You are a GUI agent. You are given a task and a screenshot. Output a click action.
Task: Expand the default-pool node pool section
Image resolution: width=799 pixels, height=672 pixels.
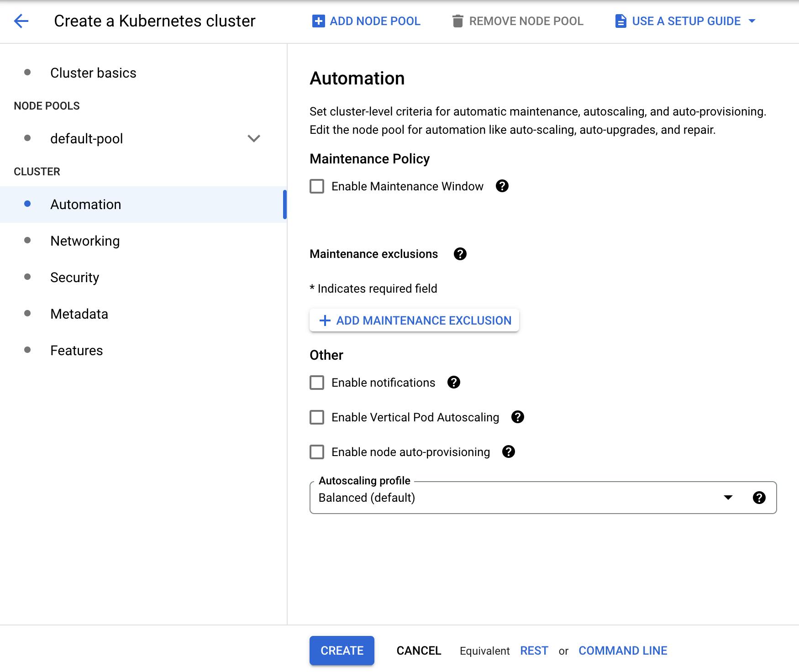254,138
